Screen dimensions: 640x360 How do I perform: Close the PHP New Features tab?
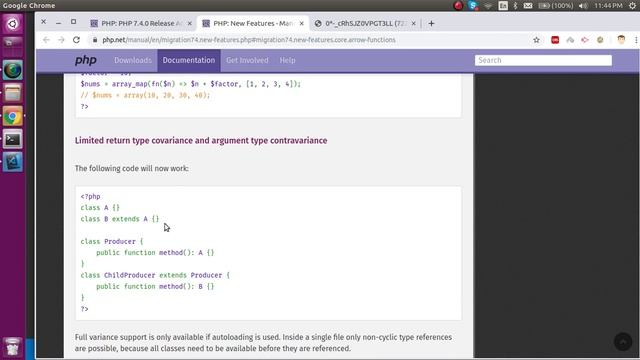click(302, 24)
